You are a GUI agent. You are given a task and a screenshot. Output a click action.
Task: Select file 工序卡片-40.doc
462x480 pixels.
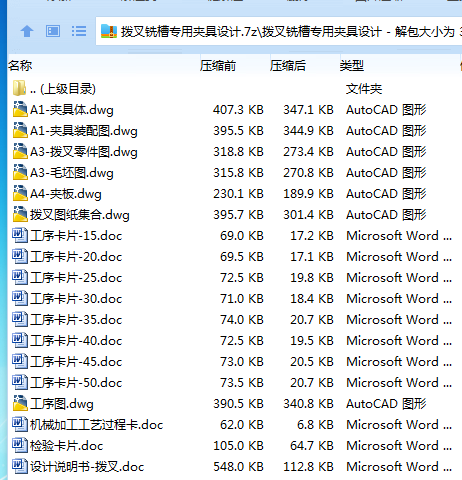pos(76,341)
